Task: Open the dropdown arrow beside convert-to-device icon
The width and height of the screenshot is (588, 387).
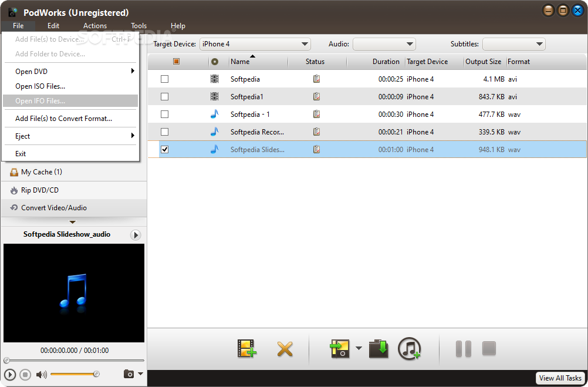Action: click(x=359, y=348)
